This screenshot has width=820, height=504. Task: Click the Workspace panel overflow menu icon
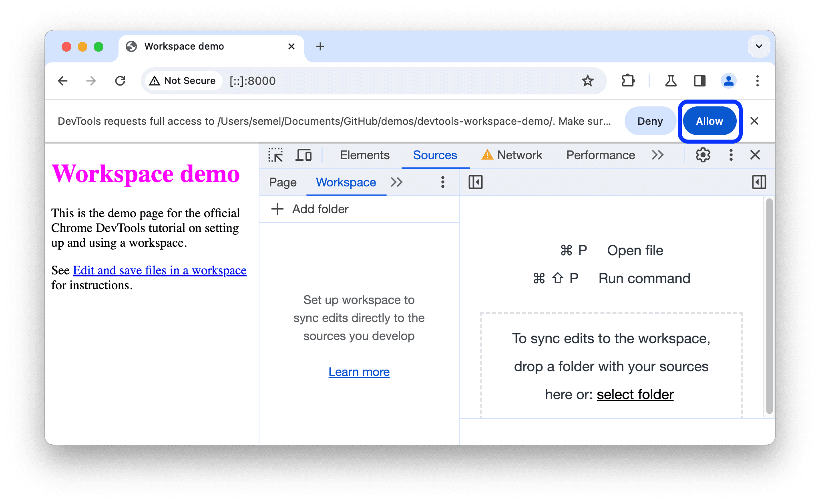(443, 182)
